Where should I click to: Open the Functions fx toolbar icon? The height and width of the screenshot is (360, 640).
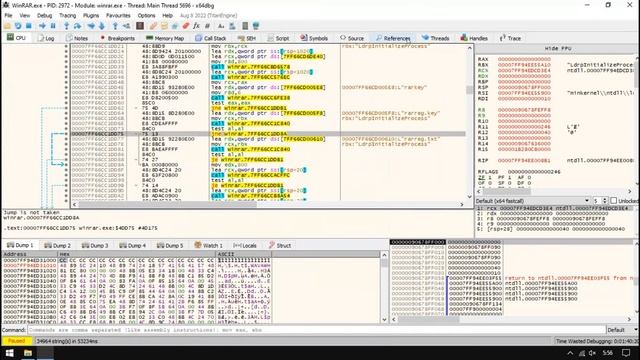(196, 26)
